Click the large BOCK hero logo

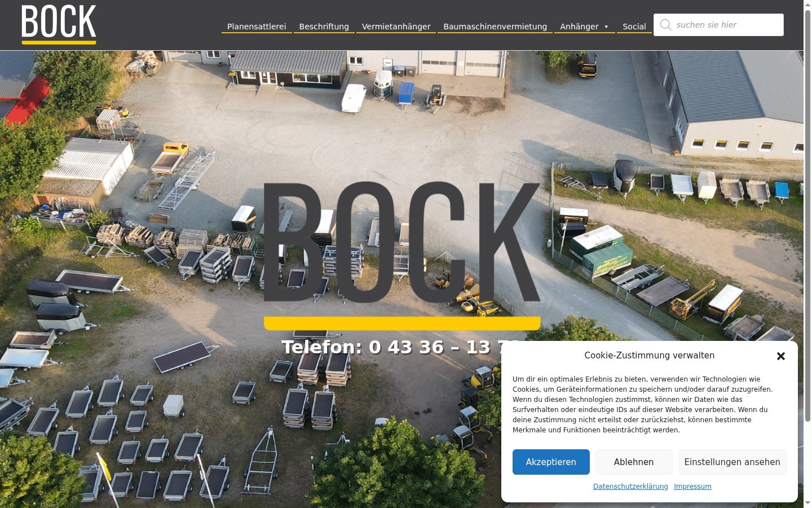point(402,255)
